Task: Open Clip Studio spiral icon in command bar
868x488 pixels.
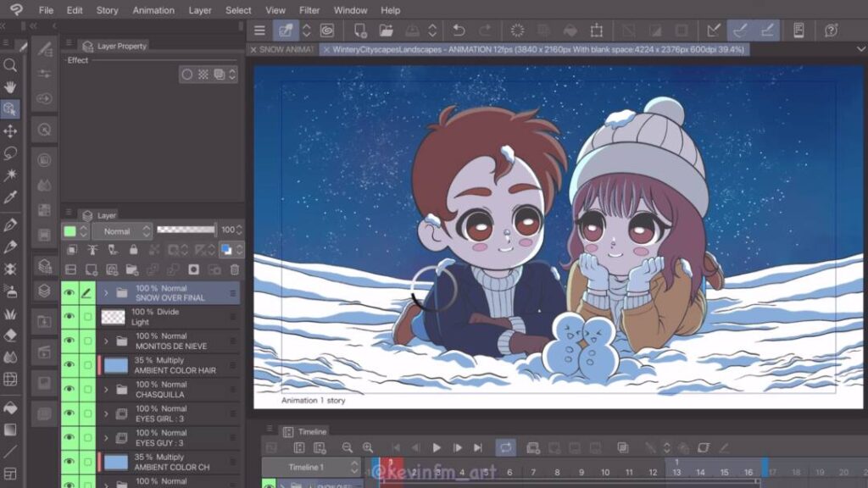Action: point(327,30)
